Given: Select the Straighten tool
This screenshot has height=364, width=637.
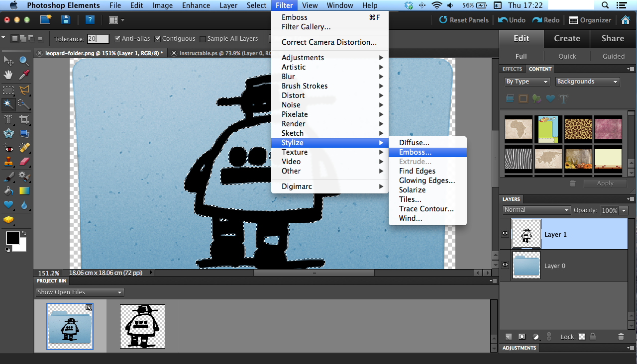Looking at the screenshot, I should point(24,133).
